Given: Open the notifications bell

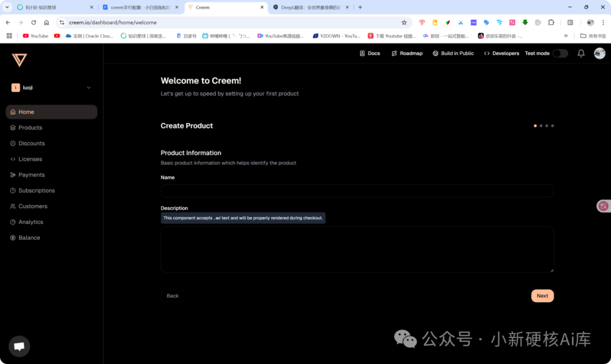Looking at the screenshot, I should [x=580, y=53].
